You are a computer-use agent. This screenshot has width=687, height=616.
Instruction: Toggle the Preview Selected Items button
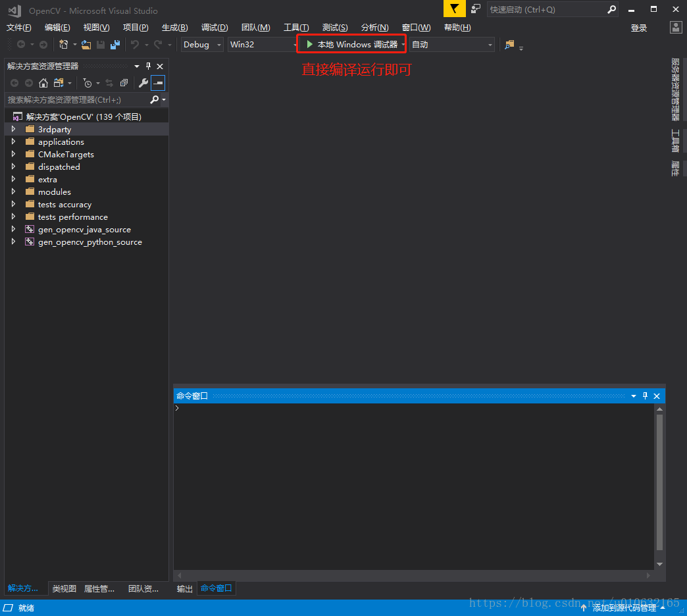coord(158,83)
